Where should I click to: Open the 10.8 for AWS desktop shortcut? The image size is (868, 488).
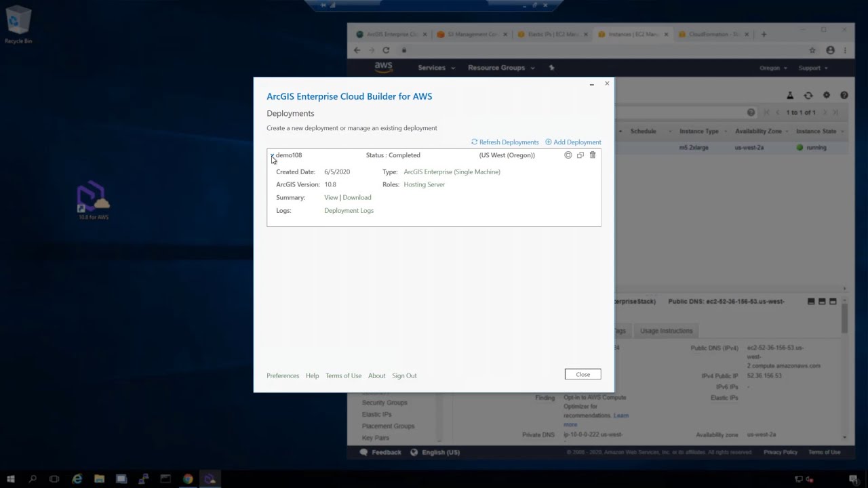point(93,200)
